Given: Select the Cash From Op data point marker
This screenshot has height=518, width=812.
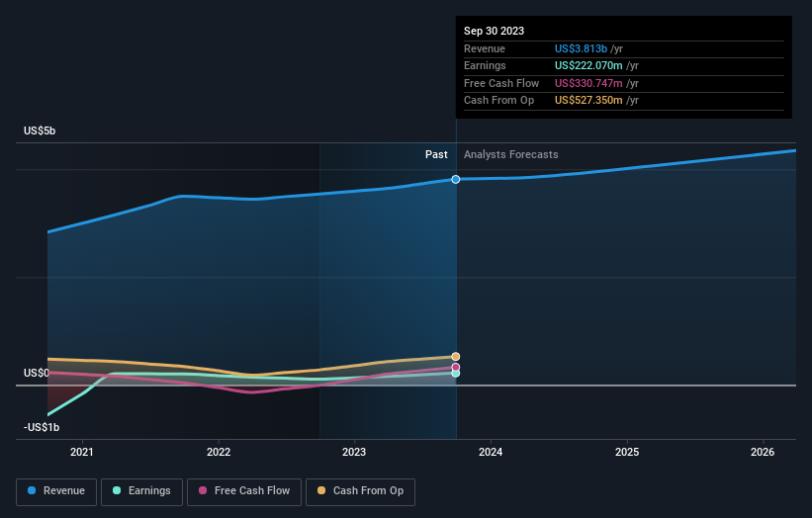Looking at the screenshot, I should pos(456,357).
